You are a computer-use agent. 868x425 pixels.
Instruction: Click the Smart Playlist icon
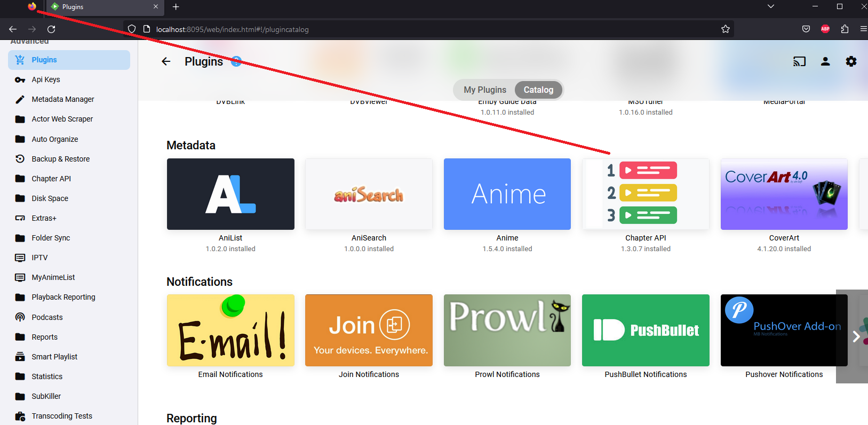pyautogui.click(x=20, y=357)
